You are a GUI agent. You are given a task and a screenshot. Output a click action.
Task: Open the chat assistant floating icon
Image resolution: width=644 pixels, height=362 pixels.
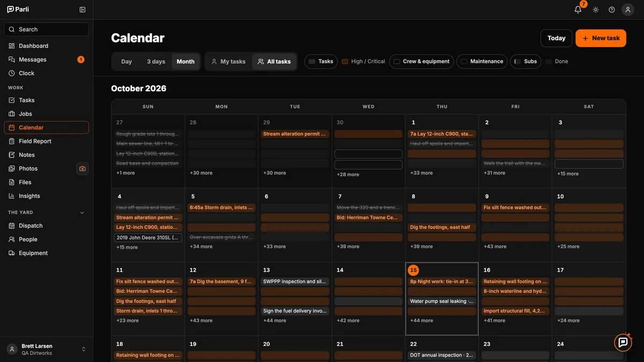pos(623,342)
